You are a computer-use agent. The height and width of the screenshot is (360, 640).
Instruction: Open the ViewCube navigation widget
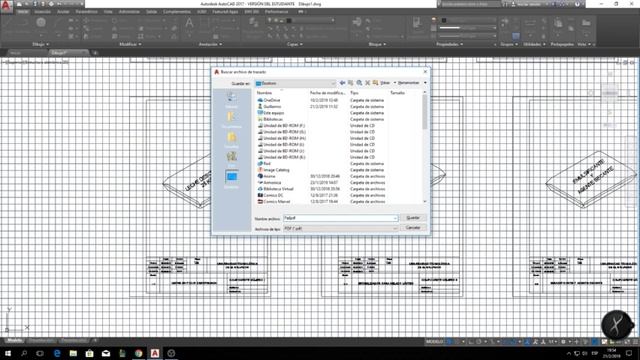pos(610,93)
